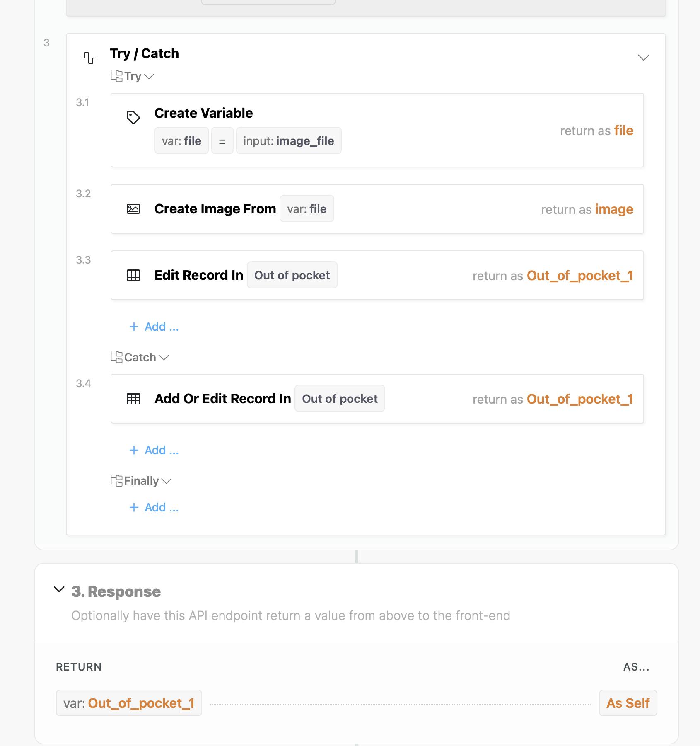Click the tree icon beside Try

pyautogui.click(x=116, y=76)
